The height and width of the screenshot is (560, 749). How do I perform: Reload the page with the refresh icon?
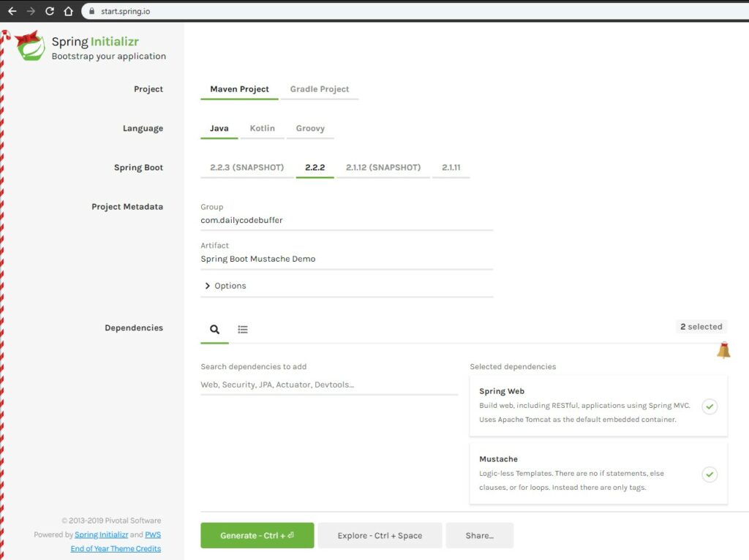pyautogui.click(x=50, y=11)
